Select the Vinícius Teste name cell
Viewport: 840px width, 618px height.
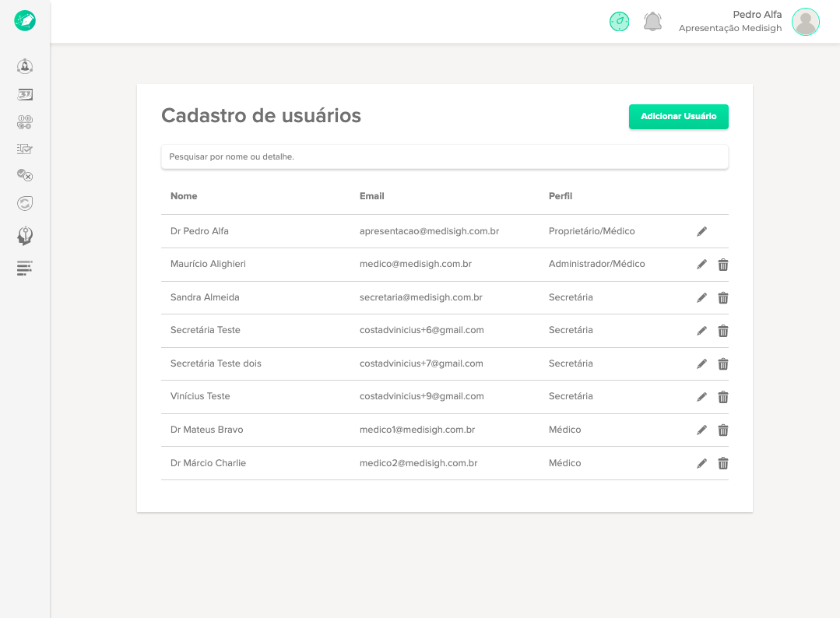coord(200,395)
